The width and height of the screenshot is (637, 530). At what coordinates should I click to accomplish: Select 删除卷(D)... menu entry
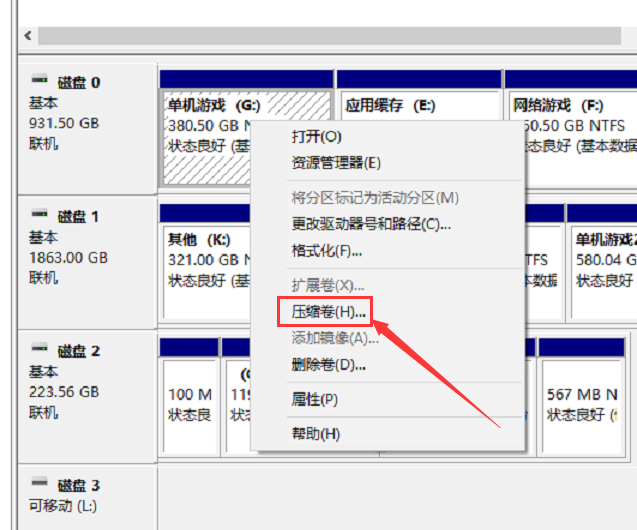[x=328, y=365]
